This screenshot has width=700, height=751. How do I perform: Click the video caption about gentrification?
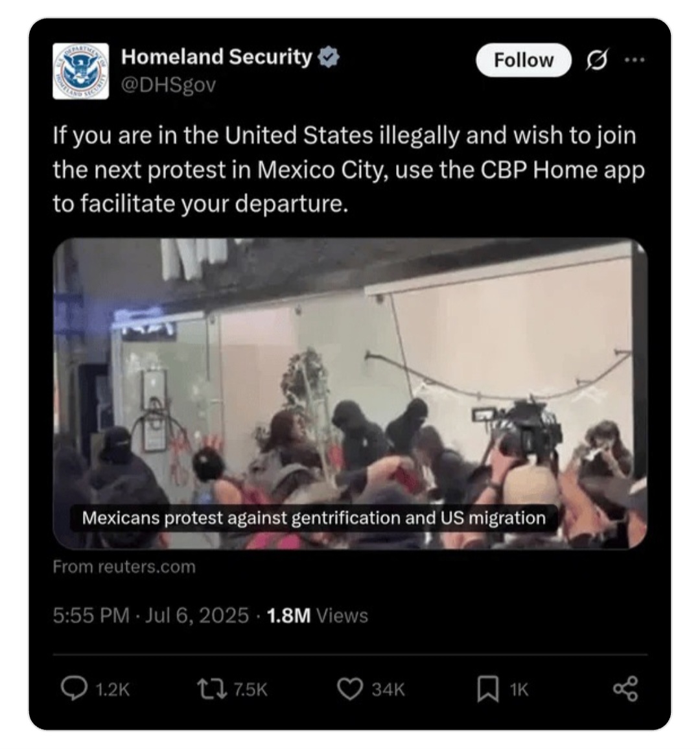tap(314, 518)
